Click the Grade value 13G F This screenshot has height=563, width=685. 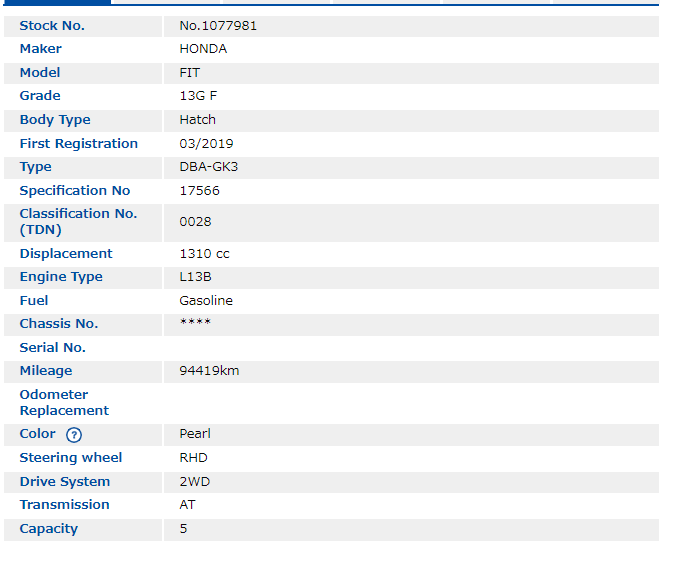[197, 96]
